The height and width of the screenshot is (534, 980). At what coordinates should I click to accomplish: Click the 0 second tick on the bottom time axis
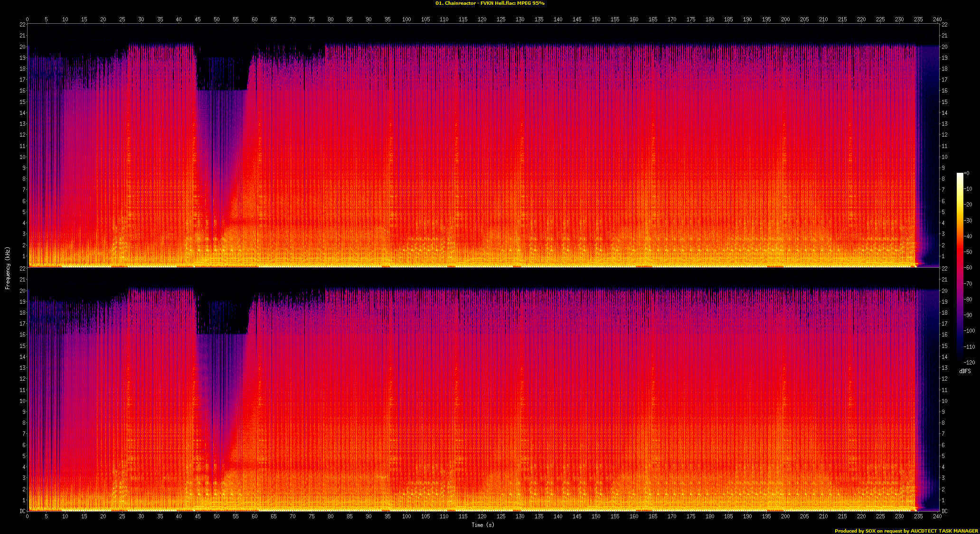click(27, 516)
